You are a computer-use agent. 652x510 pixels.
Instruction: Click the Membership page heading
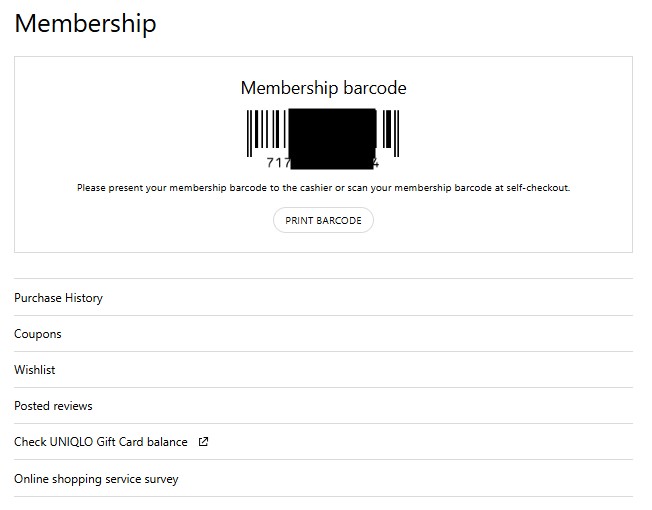[x=85, y=23]
